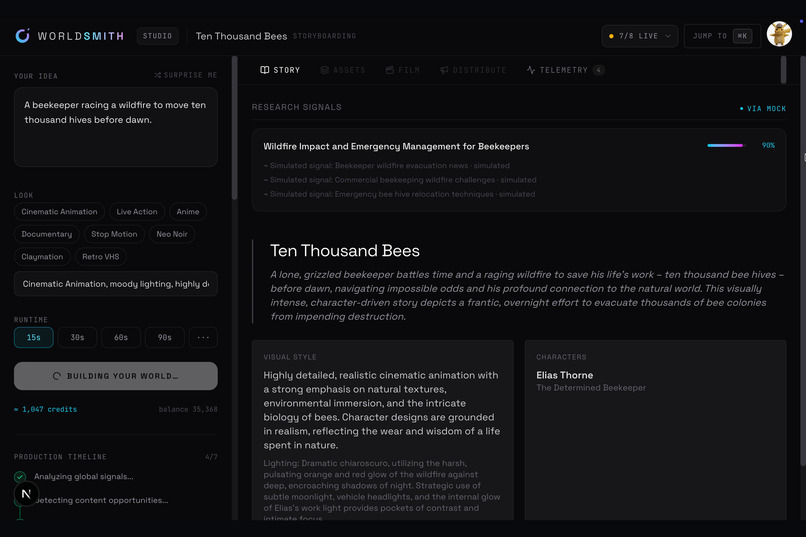Open the user avatar profile picture
This screenshot has width=806, height=537.
point(779,34)
